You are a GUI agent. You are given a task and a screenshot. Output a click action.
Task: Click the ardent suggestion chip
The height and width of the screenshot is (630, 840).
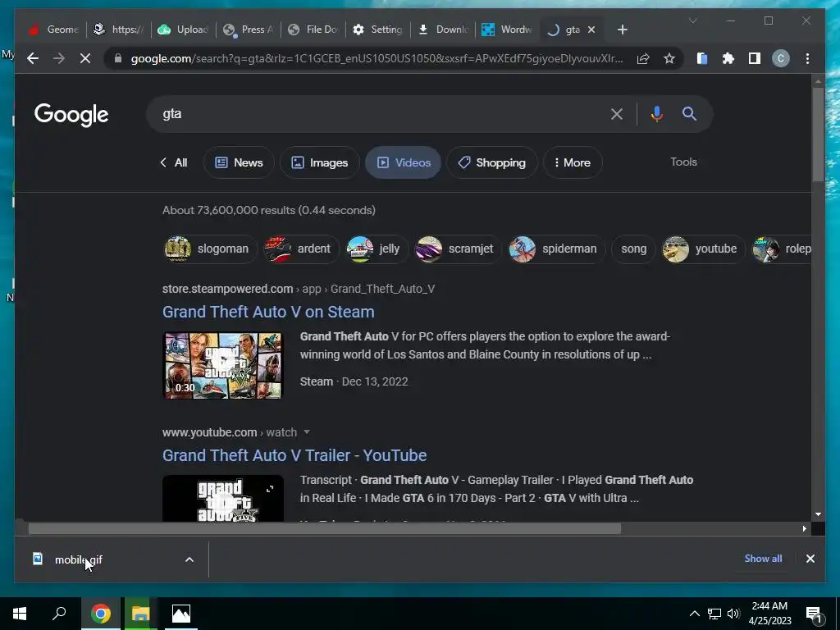click(300, 249)
